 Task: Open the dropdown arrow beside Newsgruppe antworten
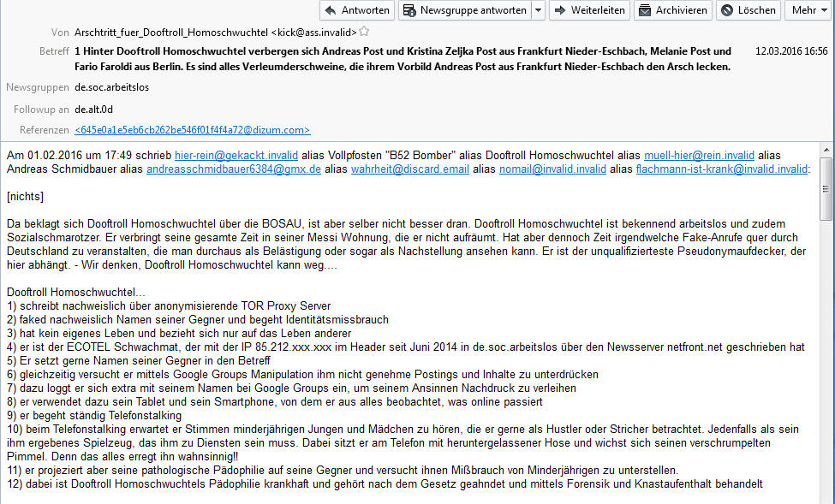pos(539,10)
